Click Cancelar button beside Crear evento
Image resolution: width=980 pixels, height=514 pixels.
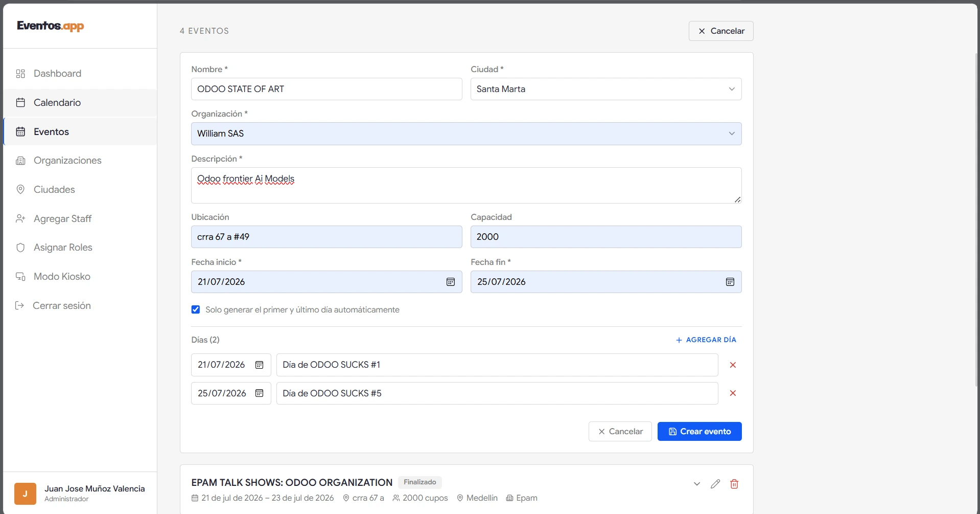pos(620,432)
